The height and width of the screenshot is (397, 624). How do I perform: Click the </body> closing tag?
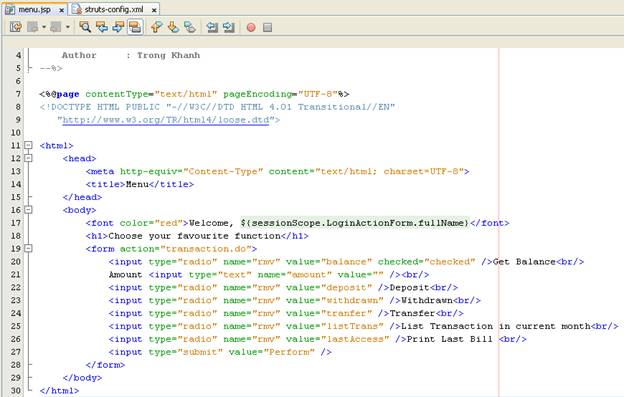(x=82, y=378)
